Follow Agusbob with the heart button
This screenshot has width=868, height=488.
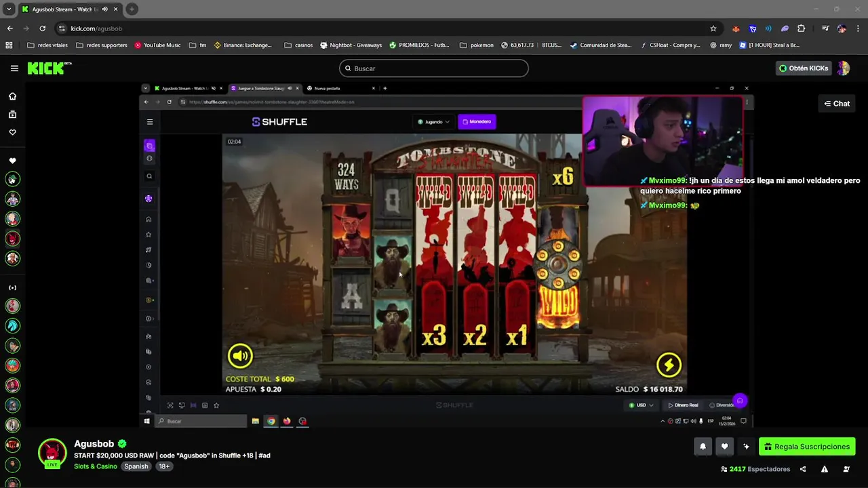(x=724, y=447)
